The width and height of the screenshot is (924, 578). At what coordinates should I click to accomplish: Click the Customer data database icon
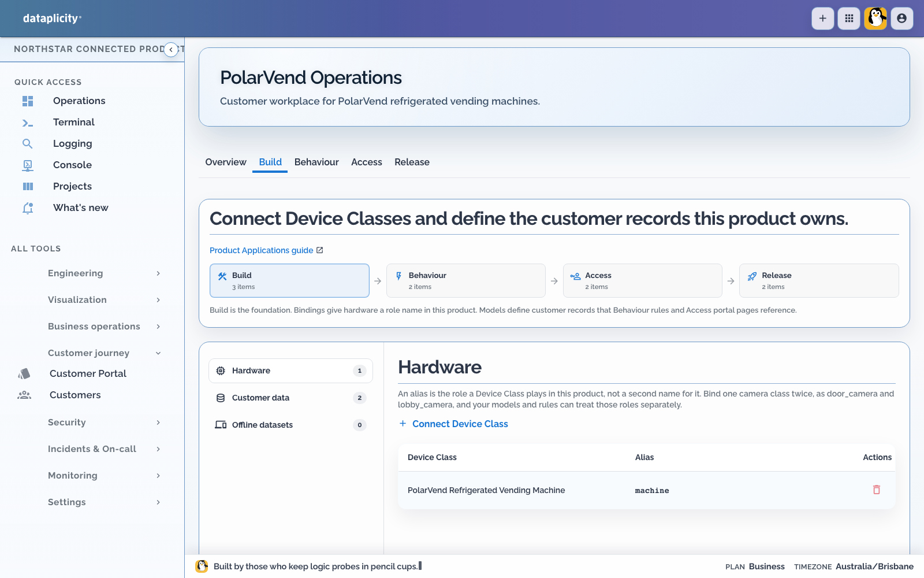(x=221, y=398)
